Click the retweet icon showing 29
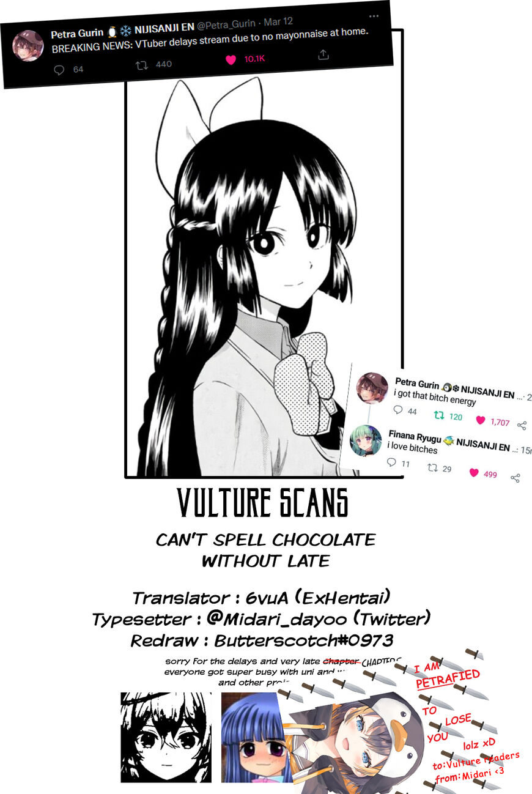The height and width of the screenshot is (794, 532). click(x=432, y=468)
